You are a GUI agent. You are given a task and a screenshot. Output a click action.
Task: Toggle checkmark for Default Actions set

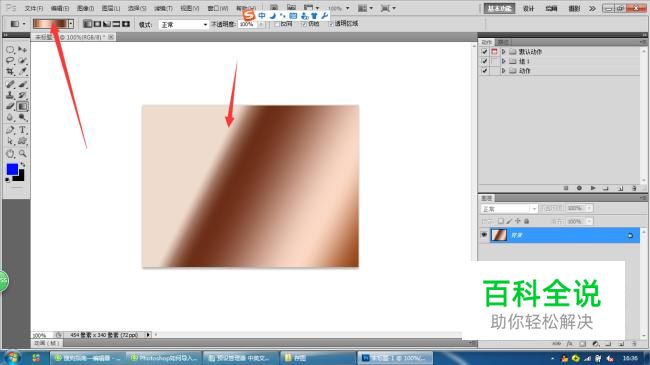click(484, 52)
